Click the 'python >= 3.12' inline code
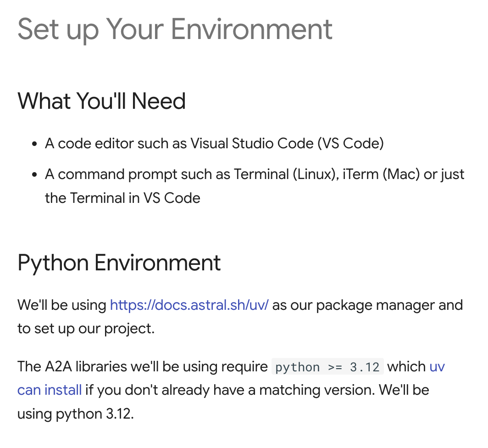488x448 pixels. pyautogui.click(x=327, y=367)
